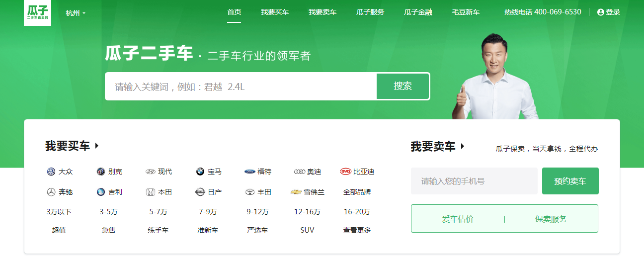
Task: Open the 爱车估价 valuation link
Action: pos(458,219)
